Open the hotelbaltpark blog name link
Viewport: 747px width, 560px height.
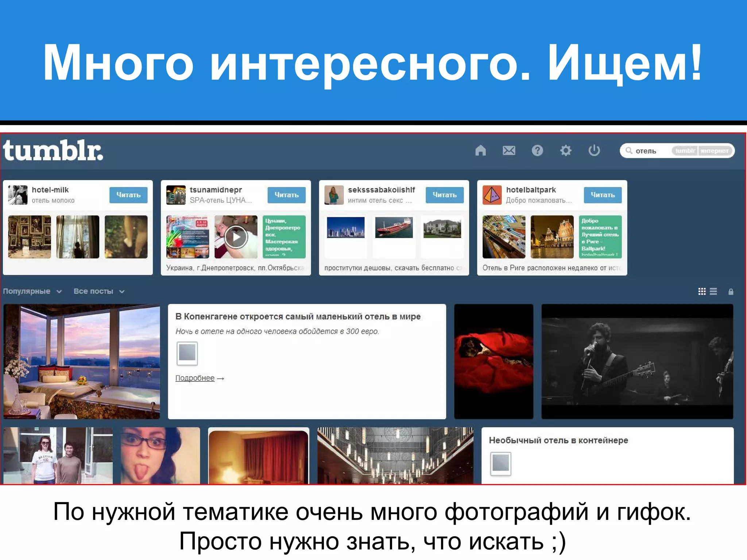click(531, 190)
